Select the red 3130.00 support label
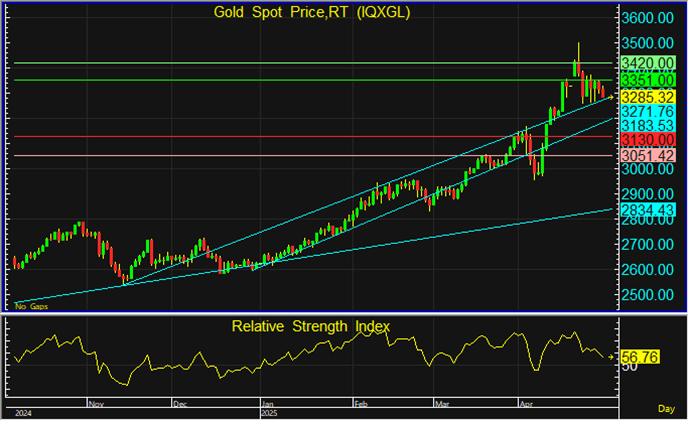Screen dimensions: 689x421 647,138
